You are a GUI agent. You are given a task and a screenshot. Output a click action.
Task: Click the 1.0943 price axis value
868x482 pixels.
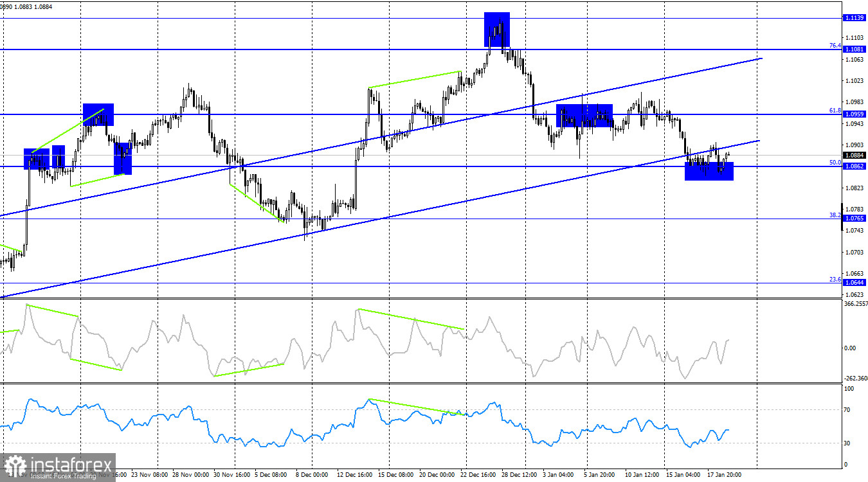[855, 123]
